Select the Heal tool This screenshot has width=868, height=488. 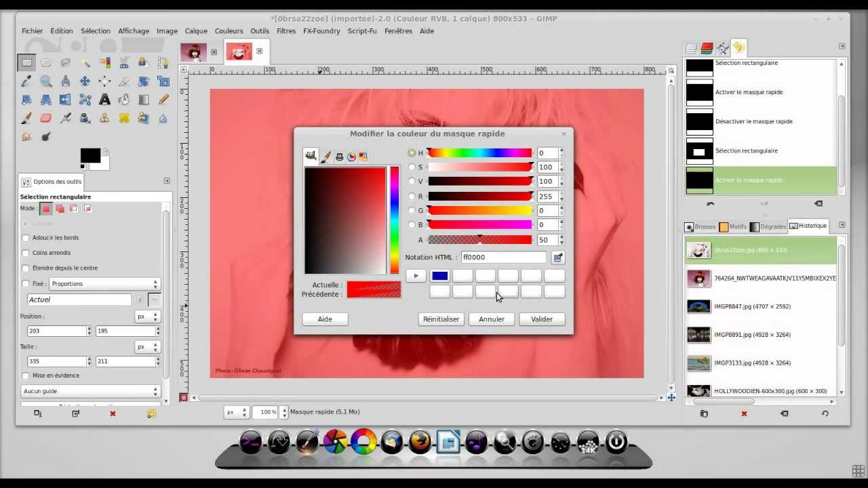[124, 118]
